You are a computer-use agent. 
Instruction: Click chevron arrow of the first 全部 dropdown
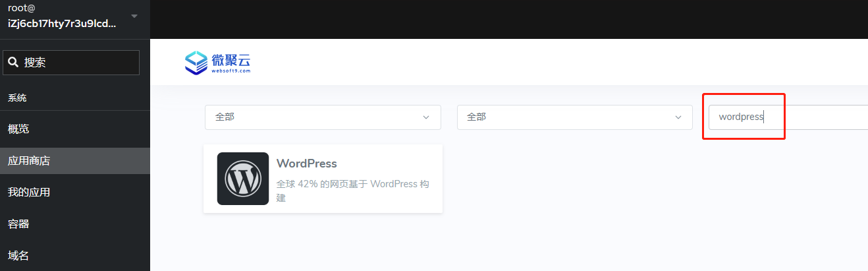pos(425,117)
